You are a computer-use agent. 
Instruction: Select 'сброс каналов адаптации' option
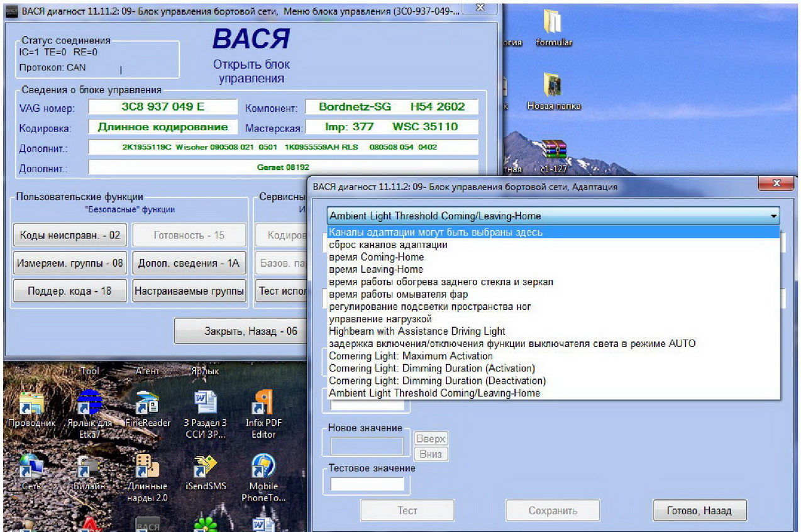tap(553, 245)
